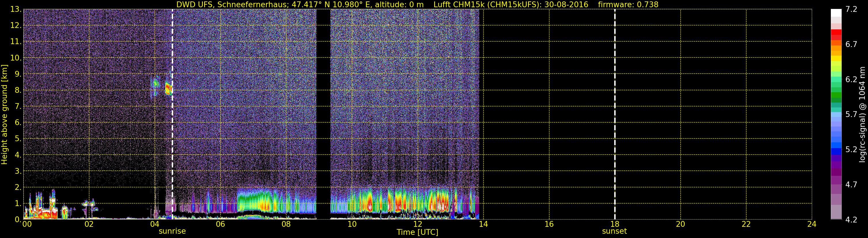Click the '11.' height tick label
868x238 pixels.
tap(16, 42)
